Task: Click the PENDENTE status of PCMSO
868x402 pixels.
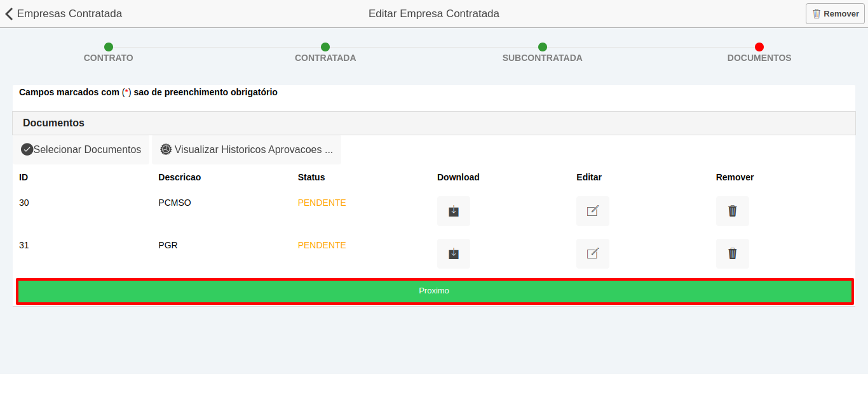Action: [x=322, y=203]
